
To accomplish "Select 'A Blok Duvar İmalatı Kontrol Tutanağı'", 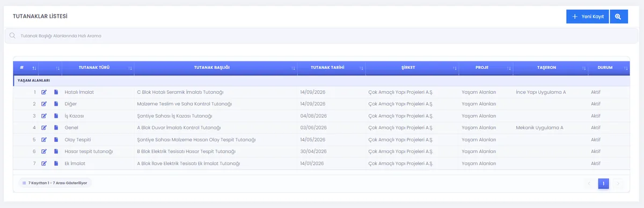I will (x=179, y=127).
